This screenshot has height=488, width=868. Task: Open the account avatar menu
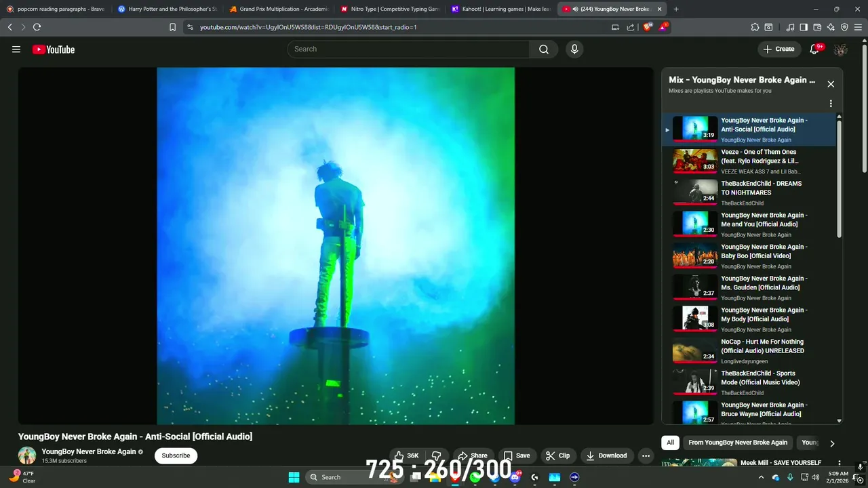(x=841, y=49)
